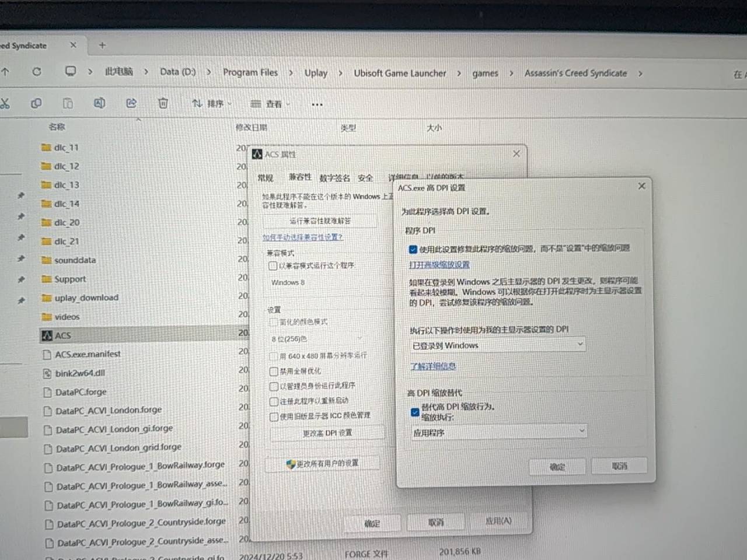Expand chevron after Data (D:) breadcrumb

pos(208,72)
